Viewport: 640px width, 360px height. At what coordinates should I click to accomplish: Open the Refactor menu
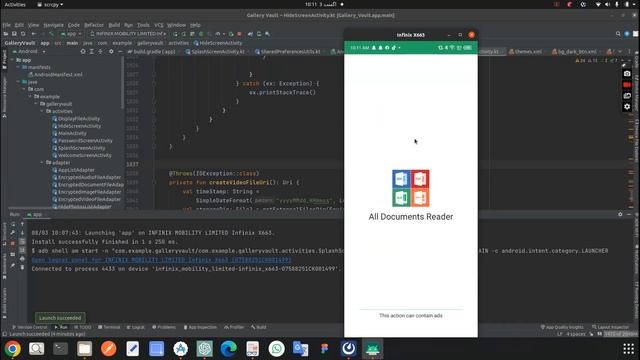tap(94, 25)
